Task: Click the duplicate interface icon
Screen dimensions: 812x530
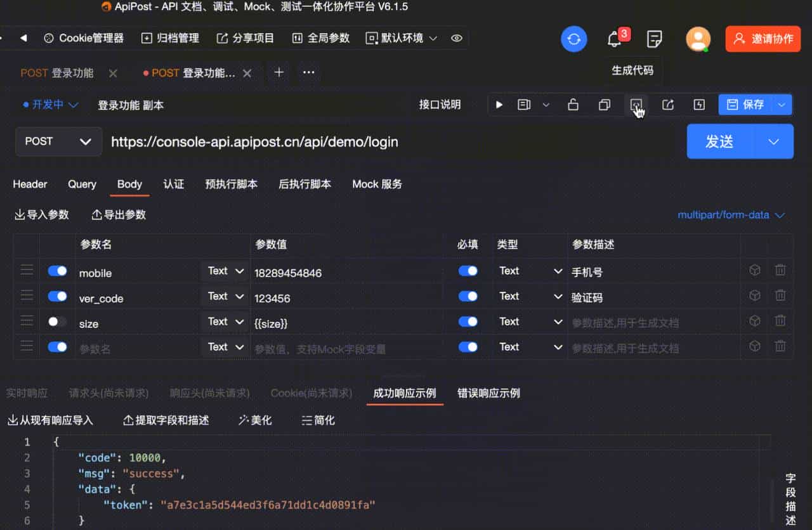Action: (x=605, y=105)
